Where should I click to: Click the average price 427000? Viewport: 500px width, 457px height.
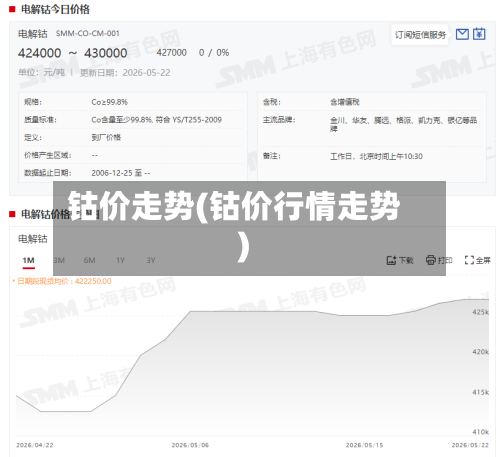pyautogui.click(x=172, y=53)
